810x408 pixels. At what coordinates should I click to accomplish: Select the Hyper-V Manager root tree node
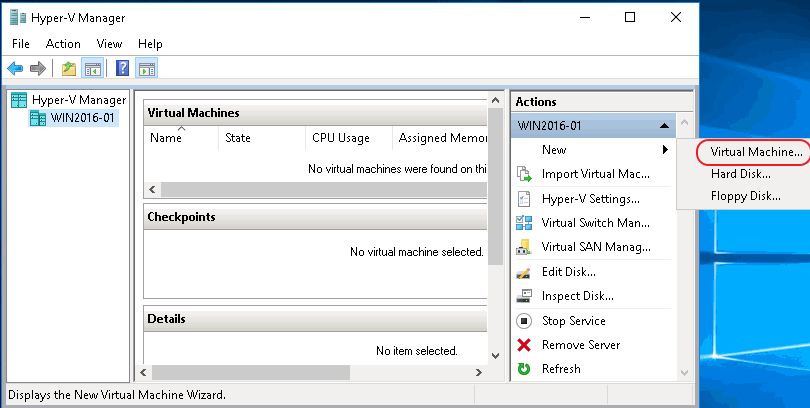[78, 100]
